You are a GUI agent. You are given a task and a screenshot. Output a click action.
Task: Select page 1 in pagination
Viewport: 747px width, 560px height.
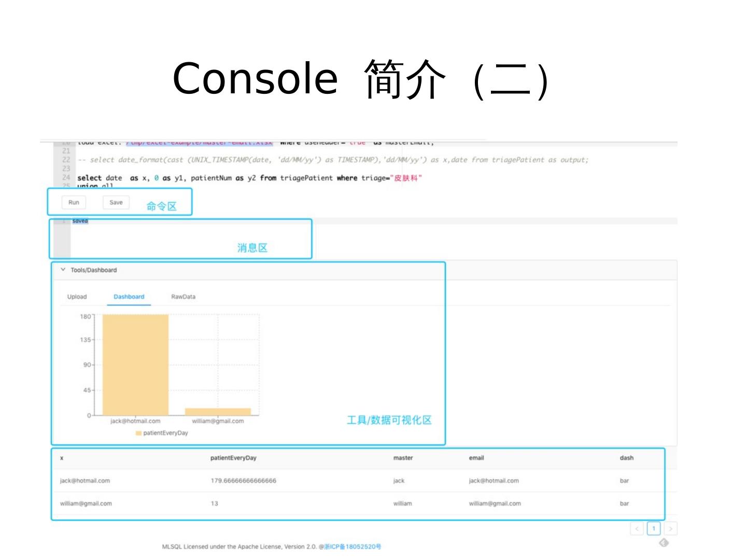coord(654,529)
